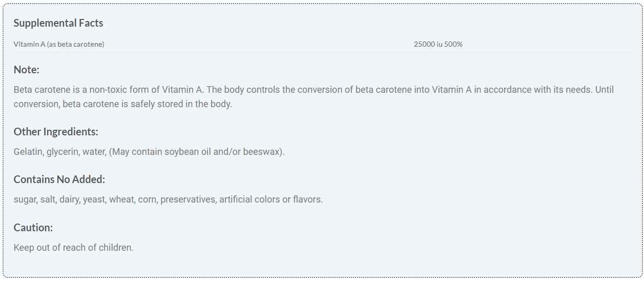The height and width of the screenshot is (281, 644).
Task: Click the Other Ingredients: heading
Action: tap(56, 132)
